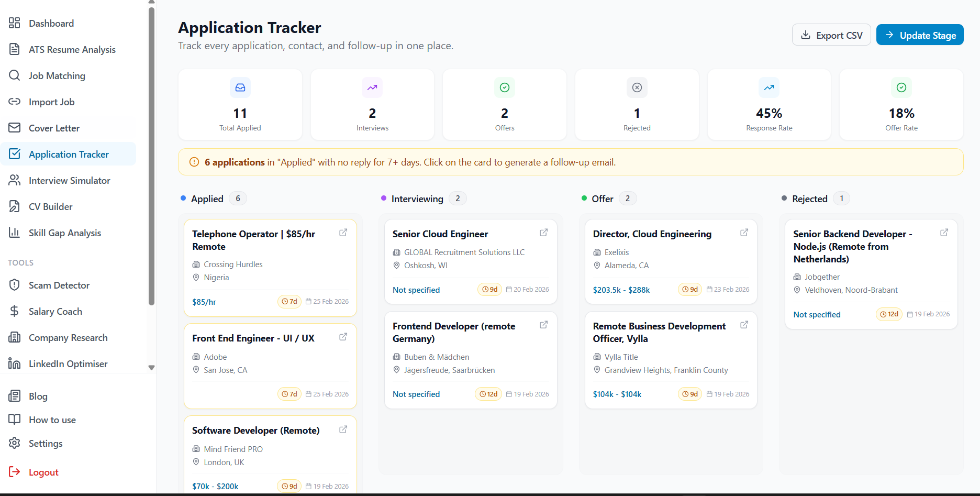Screen dimensions: 980x496
Task: Click the $203.5k - $288k salary text
Action: coord(621,290)
